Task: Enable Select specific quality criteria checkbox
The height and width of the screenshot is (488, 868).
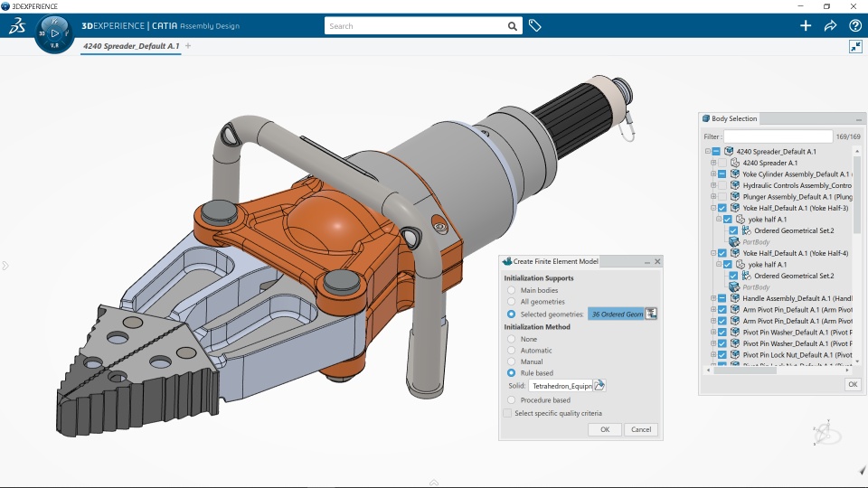Action: coord(507,413)
